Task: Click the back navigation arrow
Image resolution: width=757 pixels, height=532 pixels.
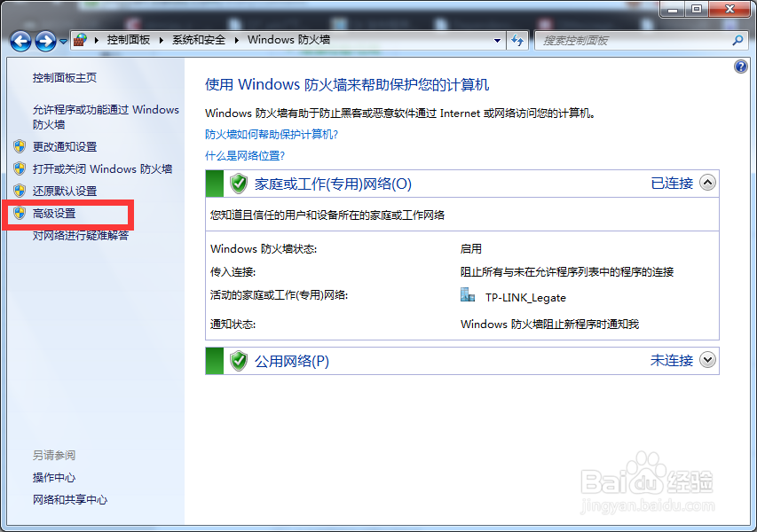Action: pyautogui.click(x=20, y=41)
